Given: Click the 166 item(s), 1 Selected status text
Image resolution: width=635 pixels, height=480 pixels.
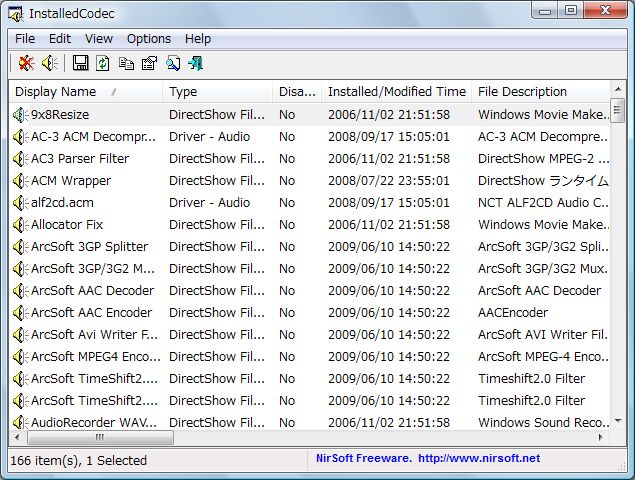Looking at the screenshot, I should [79, 461].
